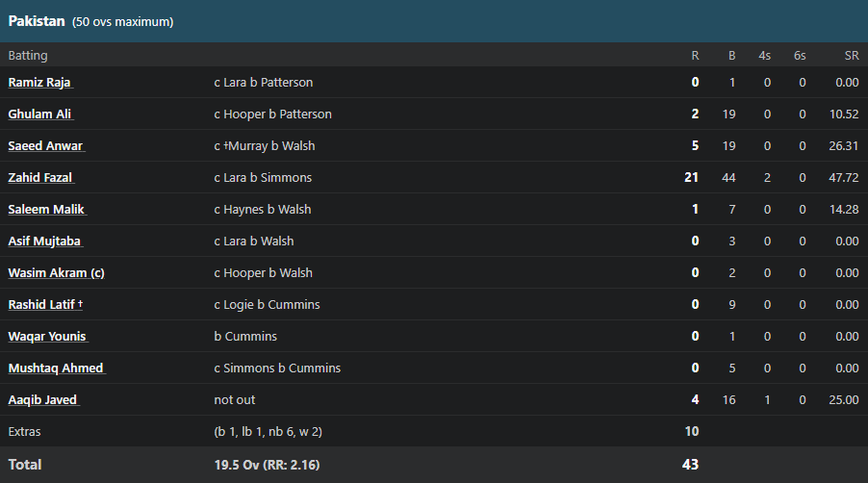The image size is (868, 483).
Task: View Mushtaq Ahmed player page
Action: point(57,369)
